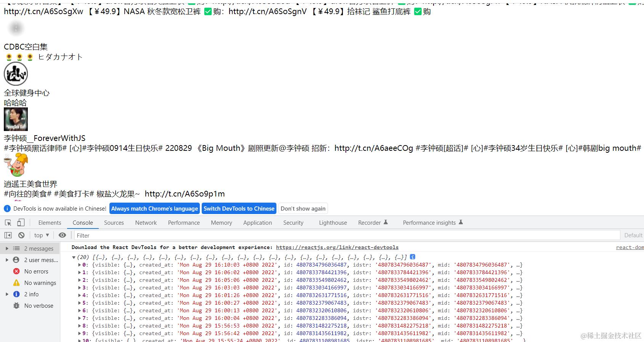Screen dimensions: 644x342
Task: Expand array item 0 object
Action: pyautogui.click(x=79, y=265)
